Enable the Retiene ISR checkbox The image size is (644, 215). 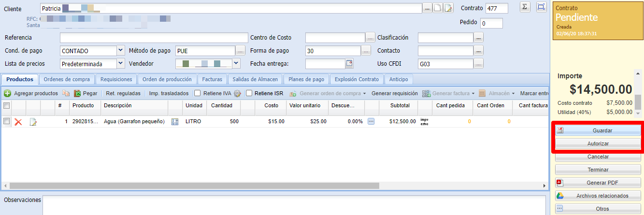pos(249,93)
